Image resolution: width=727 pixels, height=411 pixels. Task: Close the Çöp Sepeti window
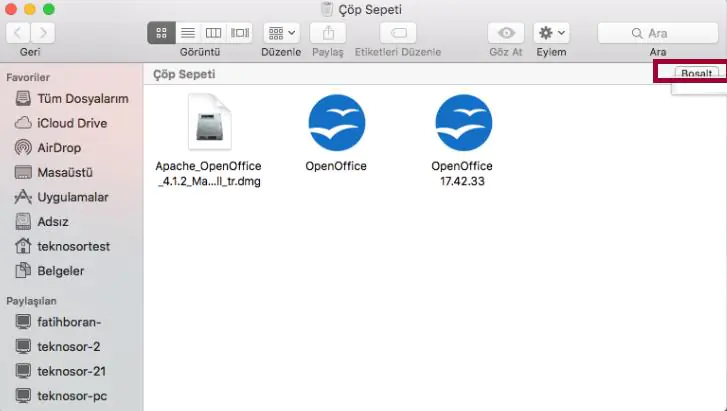[x=11, y=9]
